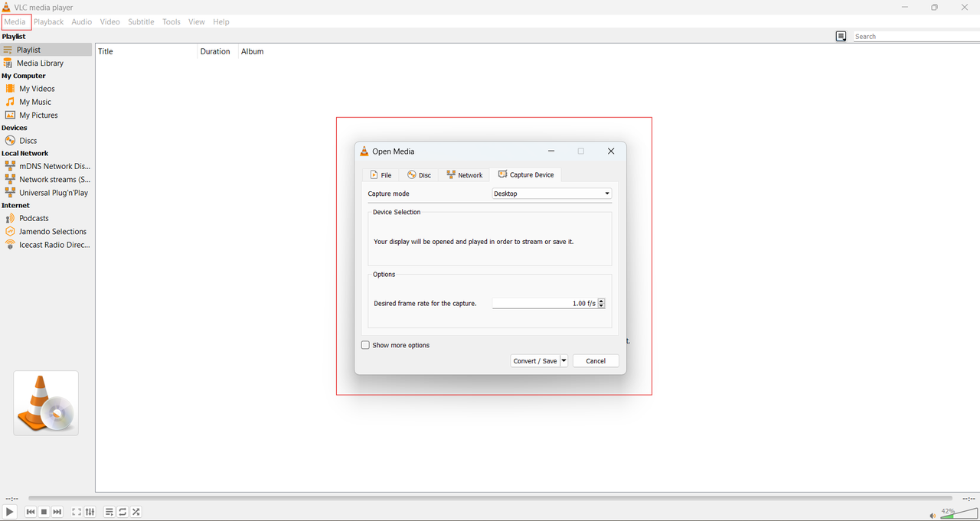The width and height of the screenshot is (980, 521).
Task: Expand the Capture mode Desktop dropdown
Action: (x=551, y=194)
